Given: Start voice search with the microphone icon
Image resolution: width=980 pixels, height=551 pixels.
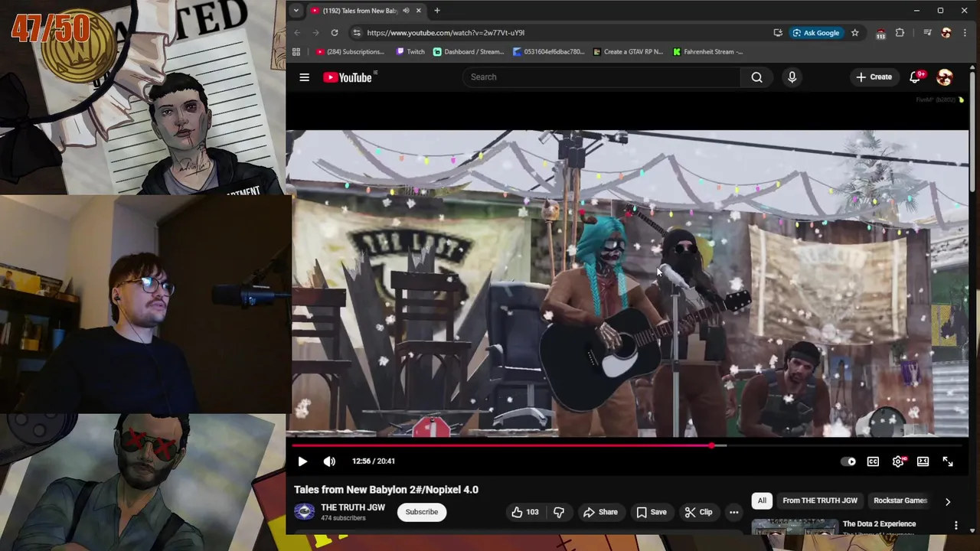Looking at the screenshot, I should tap(792, 77).
